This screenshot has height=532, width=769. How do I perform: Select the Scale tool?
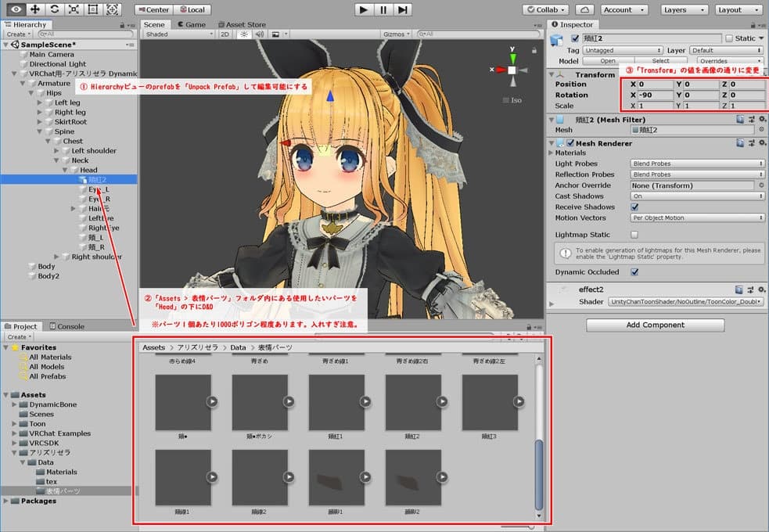74,9
